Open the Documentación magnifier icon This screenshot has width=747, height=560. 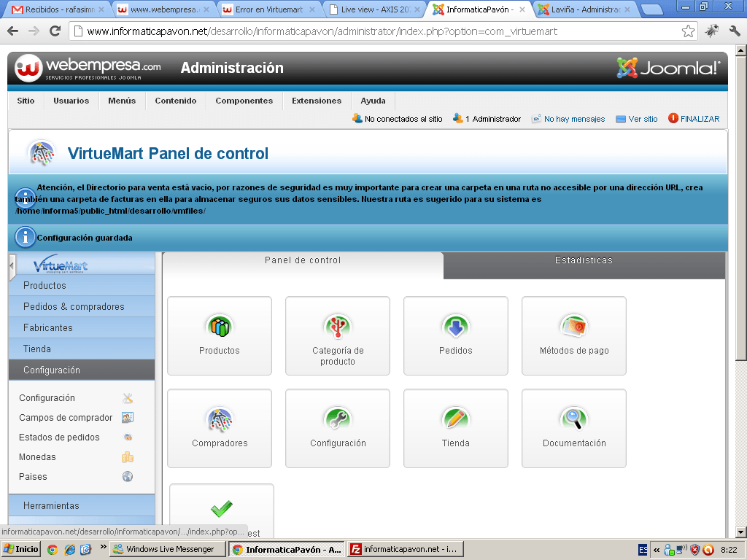tap(574, 429)
